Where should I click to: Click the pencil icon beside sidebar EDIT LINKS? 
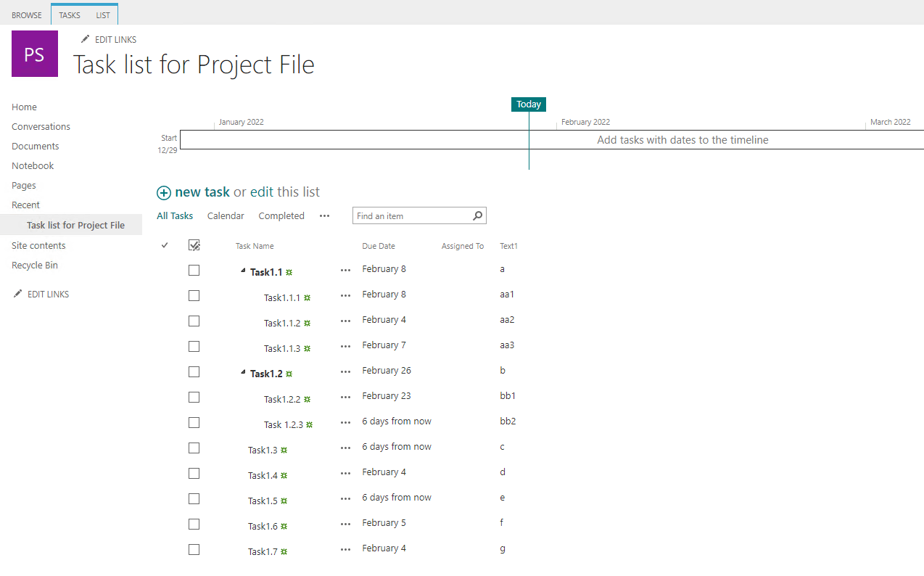tap(18, 294)
